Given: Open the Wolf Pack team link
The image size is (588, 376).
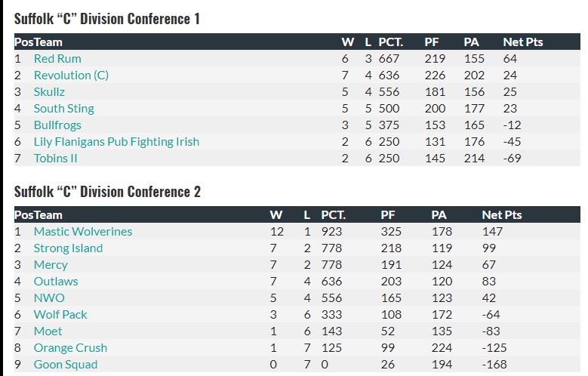Looking at the screenshot, I should point(60,315).
